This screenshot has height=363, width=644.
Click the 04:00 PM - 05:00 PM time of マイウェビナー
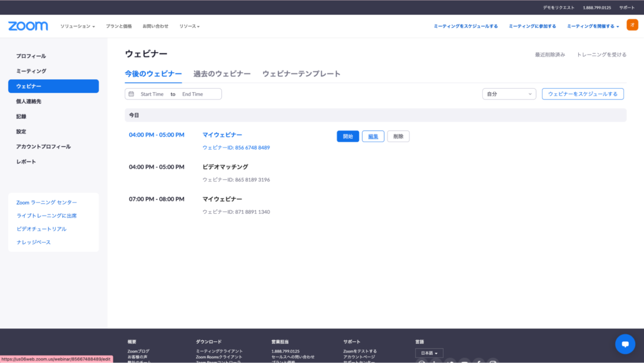[156, 135]
